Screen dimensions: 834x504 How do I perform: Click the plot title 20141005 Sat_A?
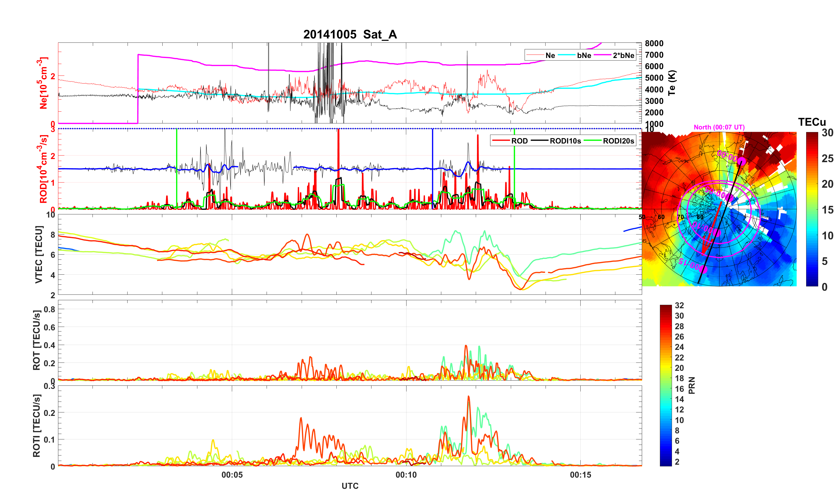[350, 34]
